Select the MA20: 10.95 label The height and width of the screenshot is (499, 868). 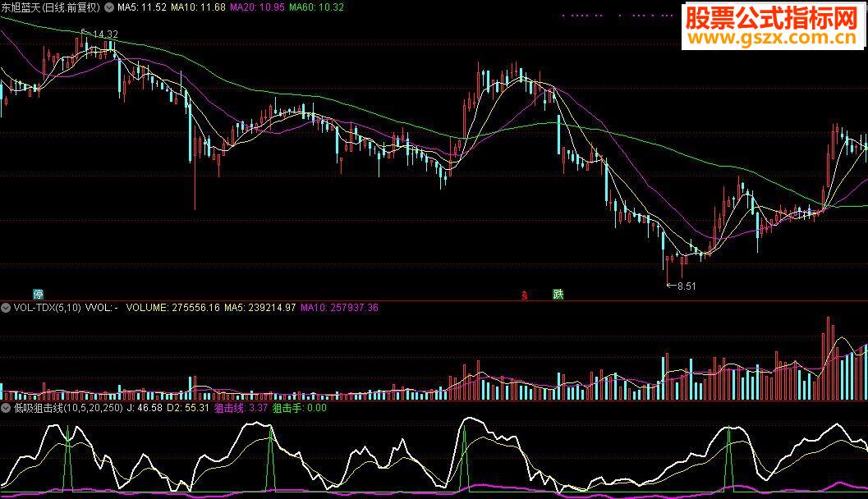point(257,7)
